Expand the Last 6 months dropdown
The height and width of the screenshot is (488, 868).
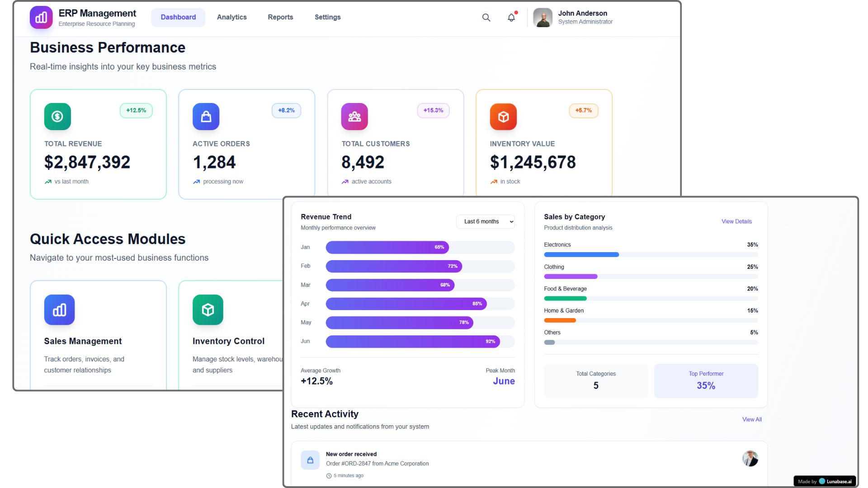point(486,221)
